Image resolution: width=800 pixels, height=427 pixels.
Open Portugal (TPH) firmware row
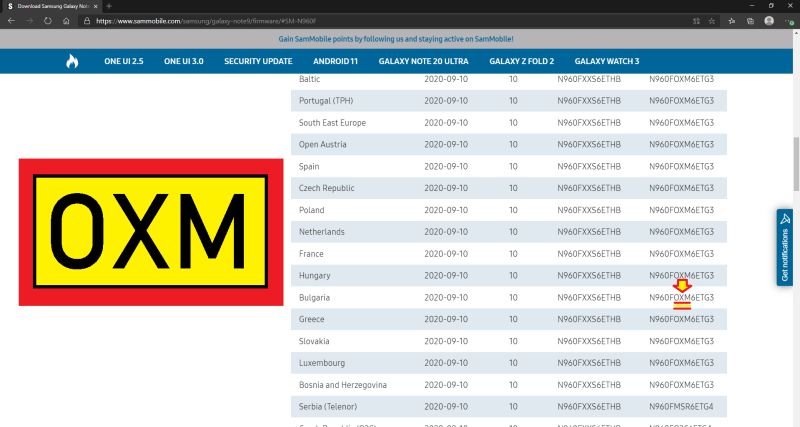point(509,101)
